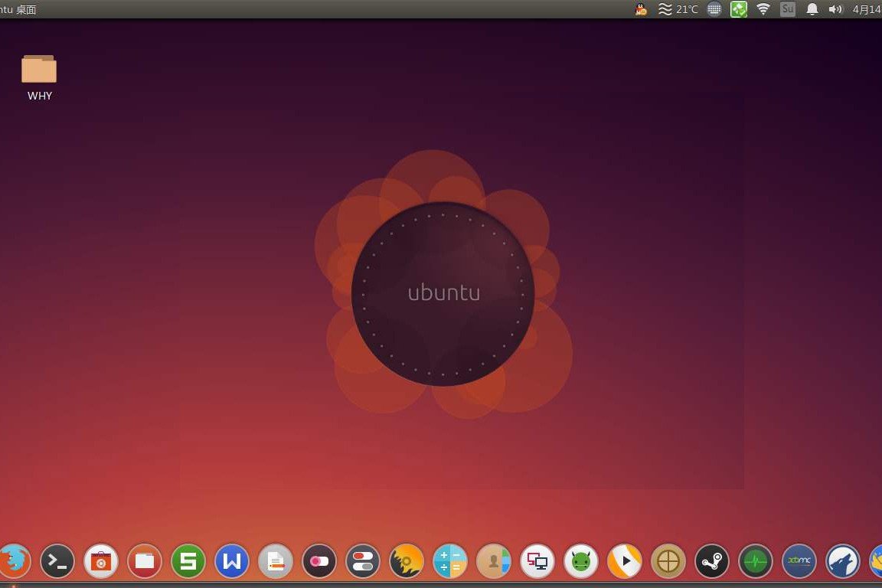Launch WPS Writer (blue W icon)

231,561
